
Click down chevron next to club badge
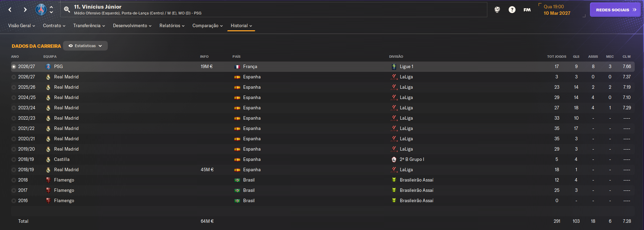point(51,12)
